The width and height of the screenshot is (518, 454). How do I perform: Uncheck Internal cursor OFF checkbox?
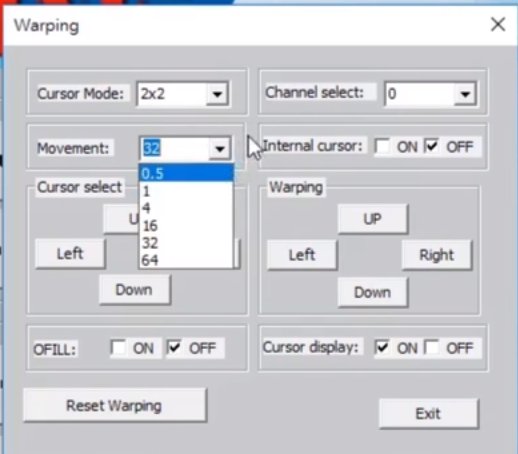[432, 146]
